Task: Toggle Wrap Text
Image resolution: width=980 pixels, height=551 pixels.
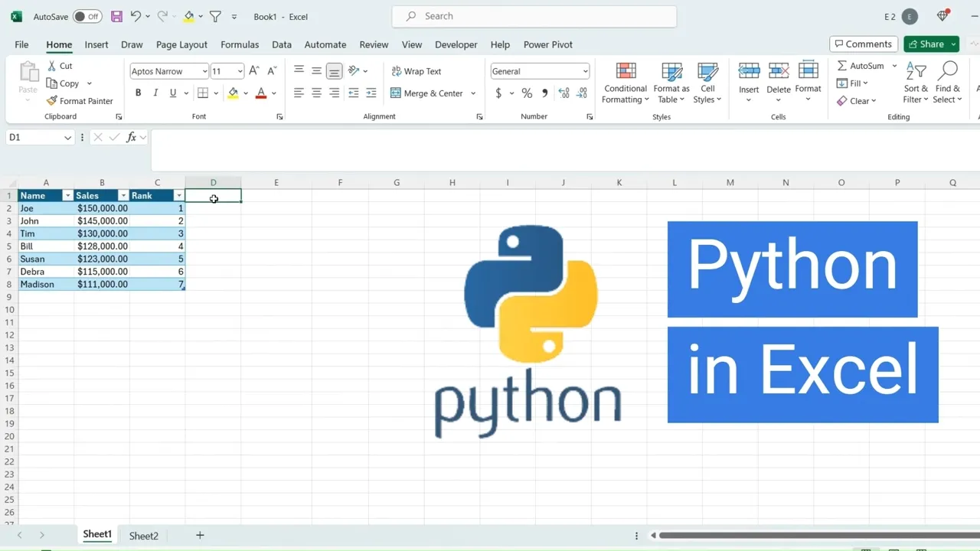Action: click(x=416, y=71)
